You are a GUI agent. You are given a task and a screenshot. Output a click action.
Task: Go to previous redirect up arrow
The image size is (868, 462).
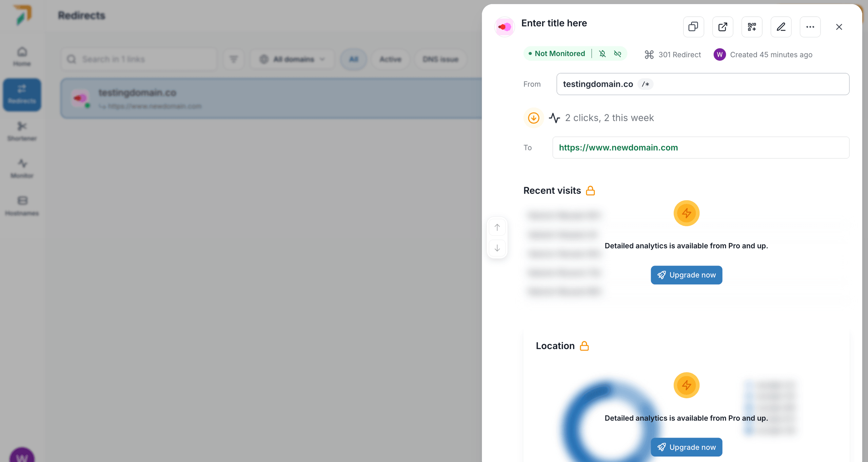(x=497, y=227)
